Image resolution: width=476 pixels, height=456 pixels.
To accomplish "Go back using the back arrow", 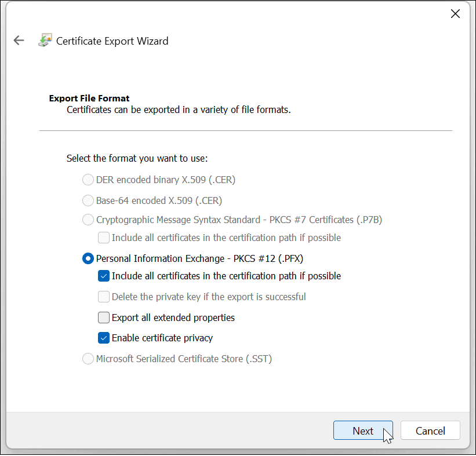I will 19,41.
